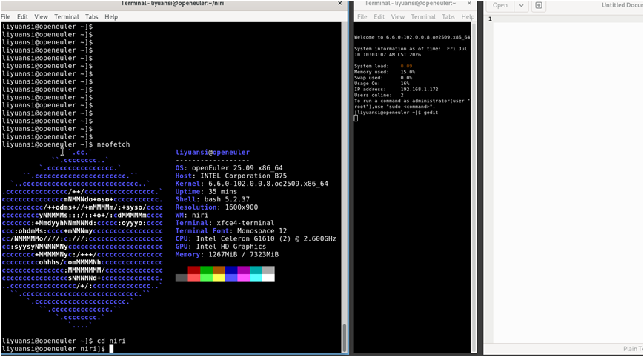Open Help menu in second terminal window

coord(468,17)
